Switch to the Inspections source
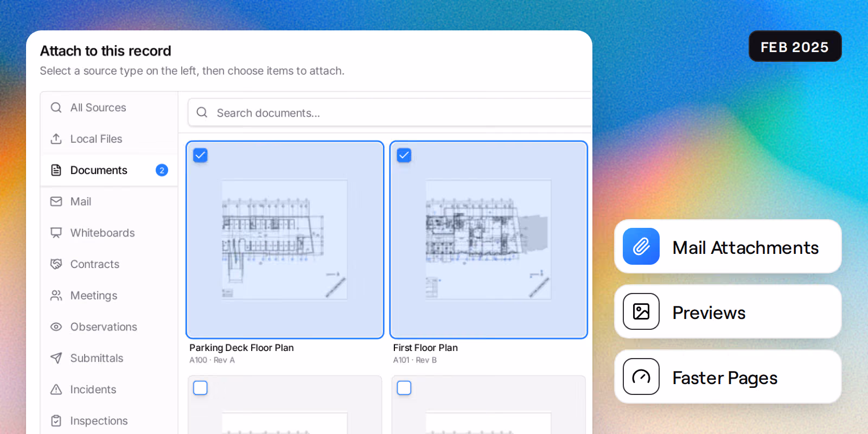 pos(109,420)
